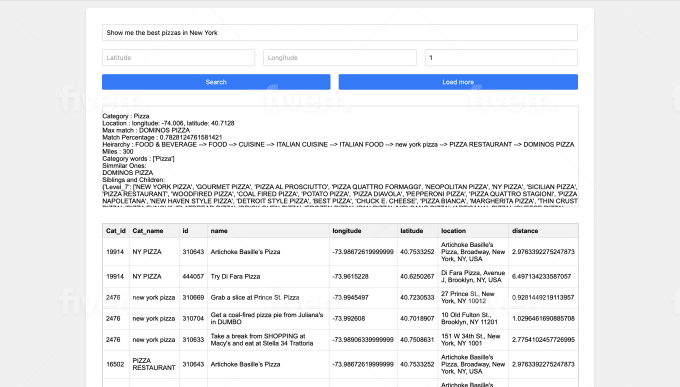Click the 'Max match : DOMINOS PIZZA' line
Viewport: 680px width, 387px height.
click(146, 130)
